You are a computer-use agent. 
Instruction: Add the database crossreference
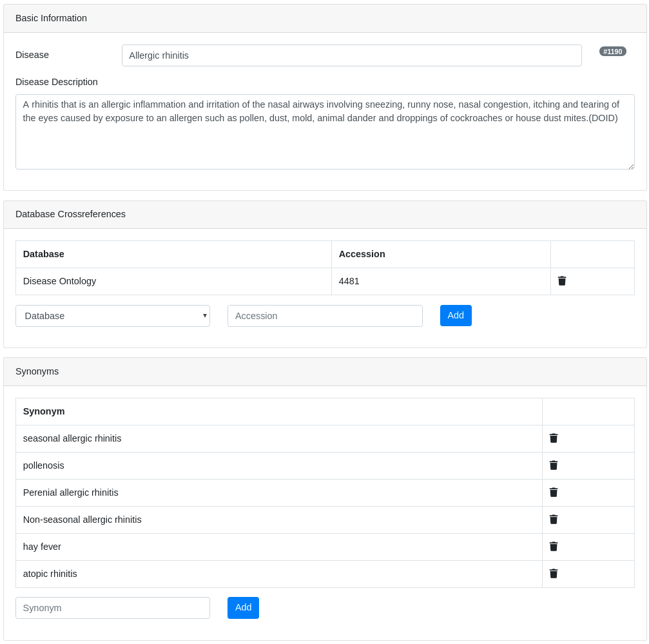point(456,315)
